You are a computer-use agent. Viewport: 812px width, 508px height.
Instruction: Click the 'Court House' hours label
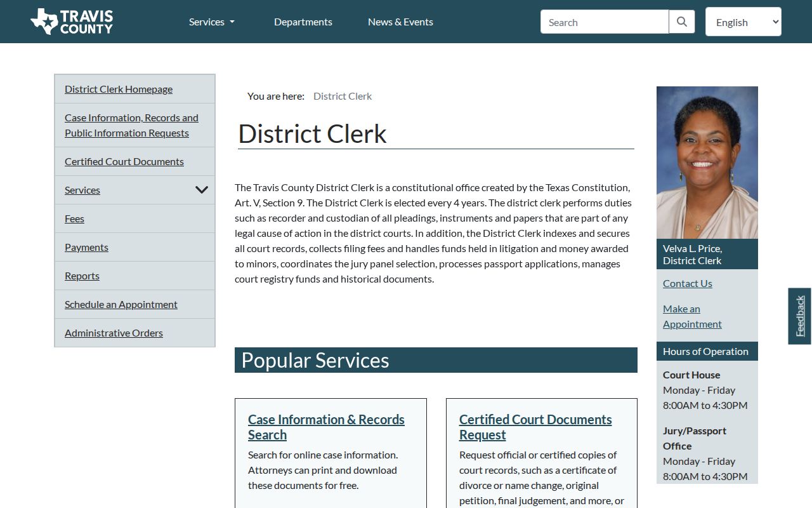691,375
